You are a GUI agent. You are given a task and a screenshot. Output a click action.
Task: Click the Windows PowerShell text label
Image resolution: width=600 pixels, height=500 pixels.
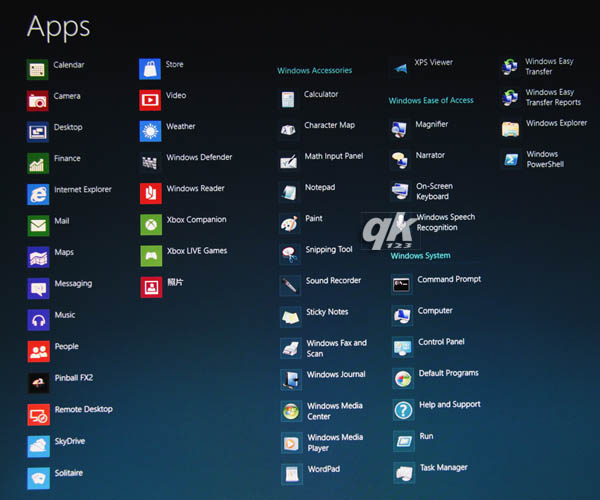click(x=545, y=159)
